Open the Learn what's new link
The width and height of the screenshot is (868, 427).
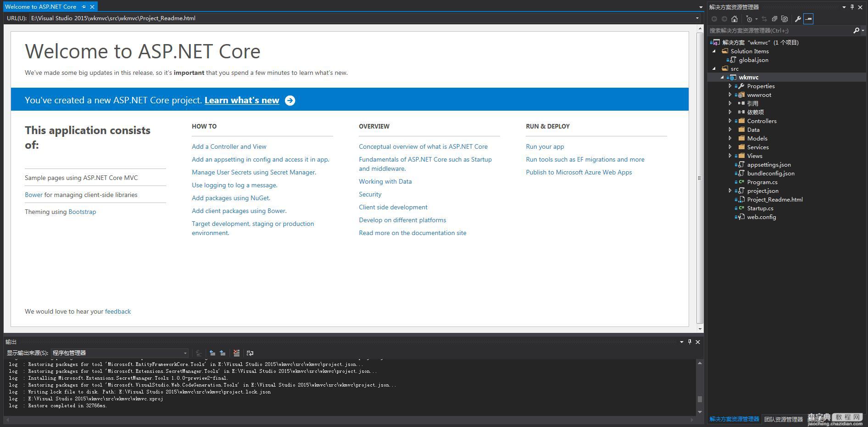242,100
